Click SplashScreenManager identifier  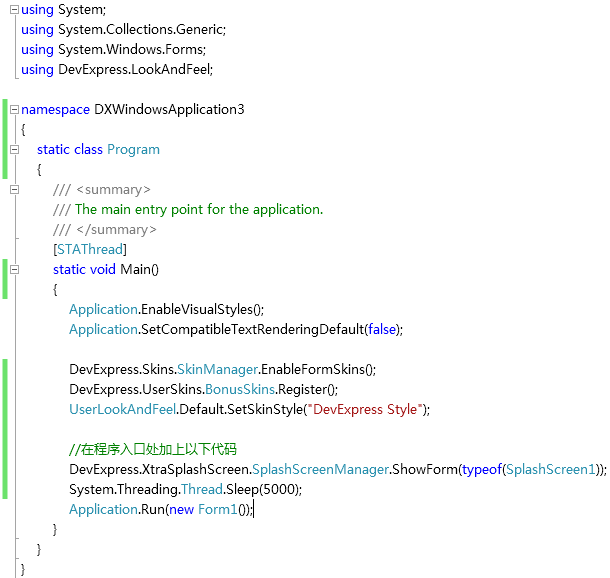[321, 469]
